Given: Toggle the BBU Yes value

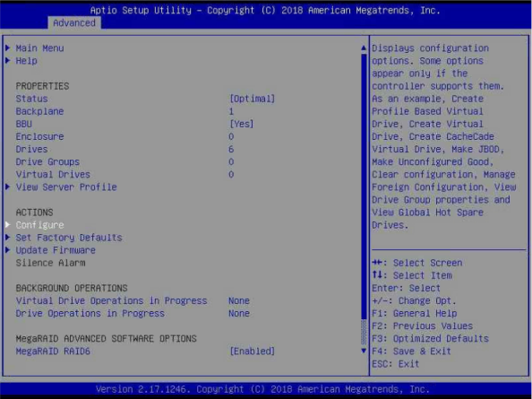Looking at the screenshot, I should pos(242,124).
